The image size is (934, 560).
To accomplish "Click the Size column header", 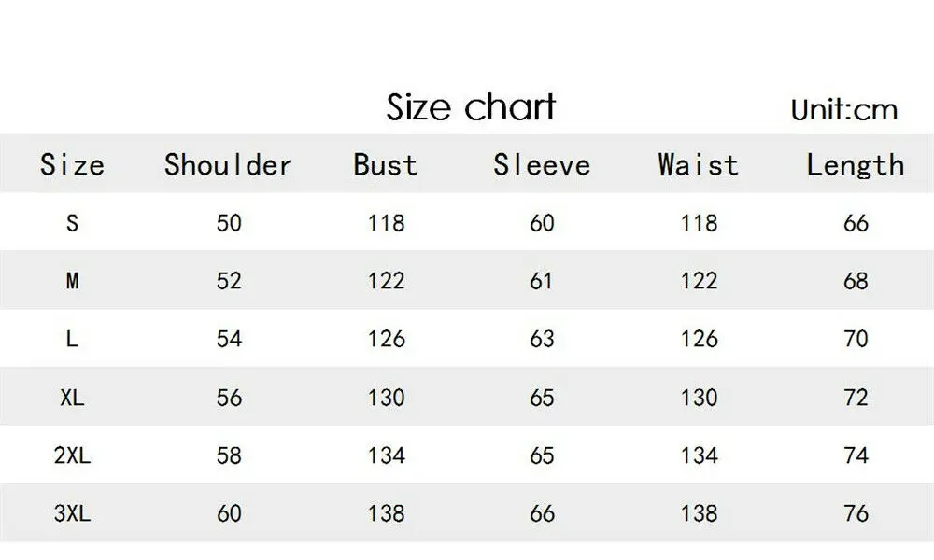I will pyautogui.click(x=72, y=165).
